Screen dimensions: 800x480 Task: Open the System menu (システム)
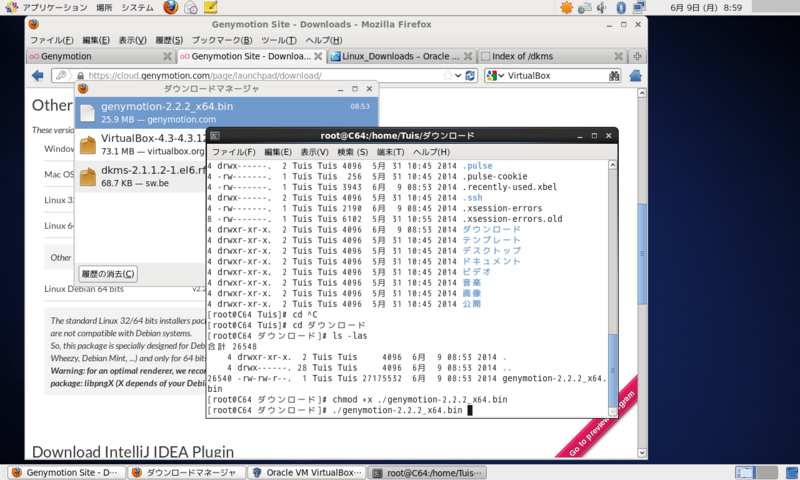137,8
